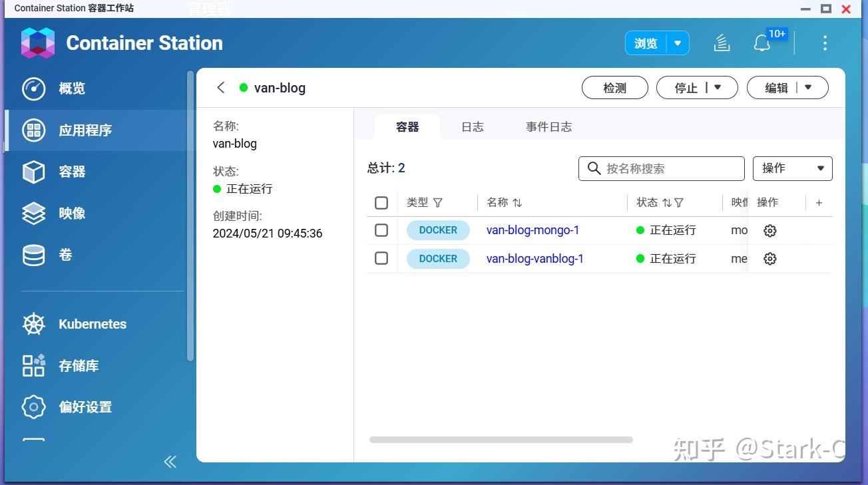
Task: Click the 检测 button
Action: (614, 87)
